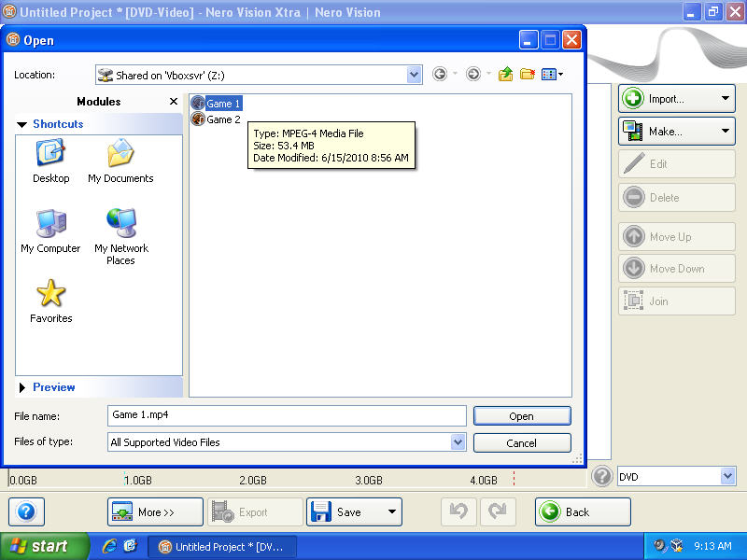The image size is (747, 560).
Task: Click the Undo arrow button
Action: (x=458, y=511)
